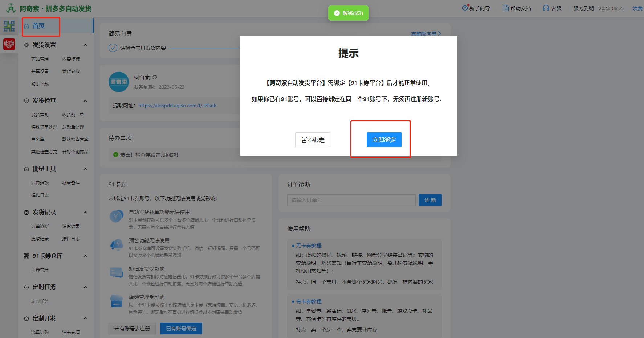
Task: Open 助手下载 menu item
Action: tap(40, 83)
